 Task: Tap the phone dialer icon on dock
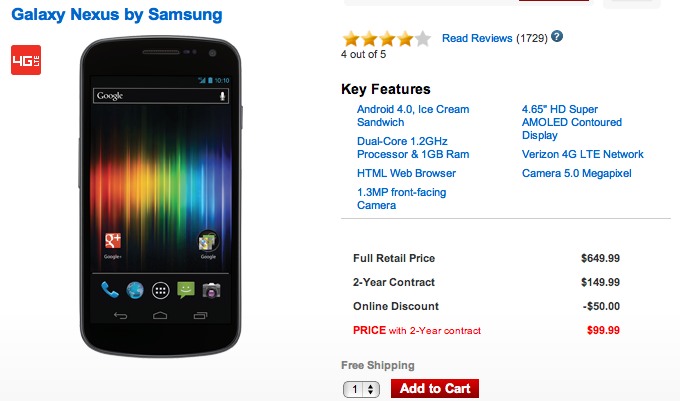point(109,290)
